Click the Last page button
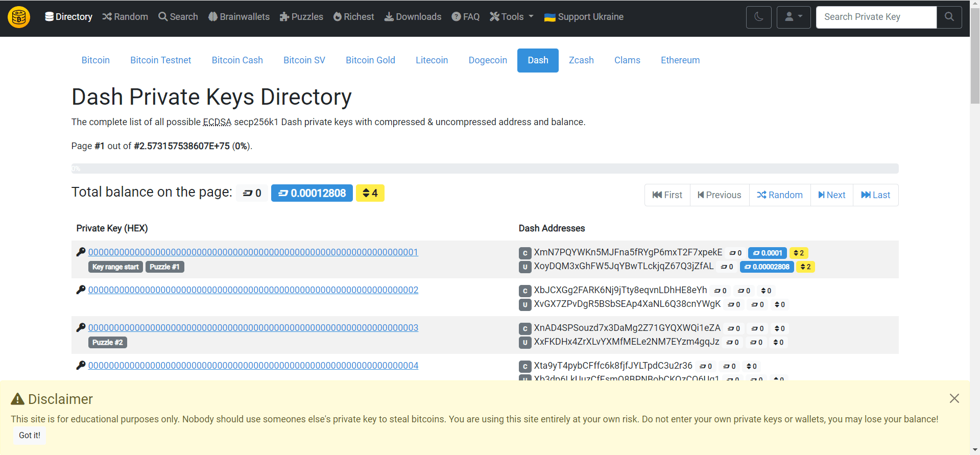Viewport: 980px width, 455px height. (876, 195)
